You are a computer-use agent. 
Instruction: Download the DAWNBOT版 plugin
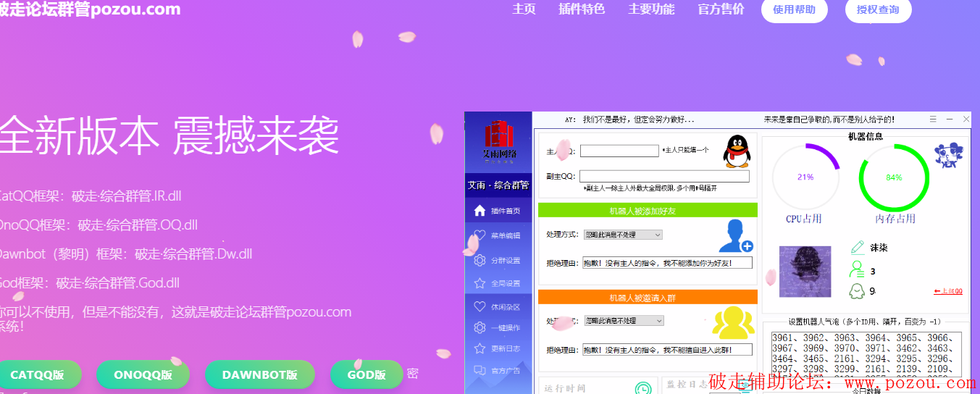coord(260,374)
